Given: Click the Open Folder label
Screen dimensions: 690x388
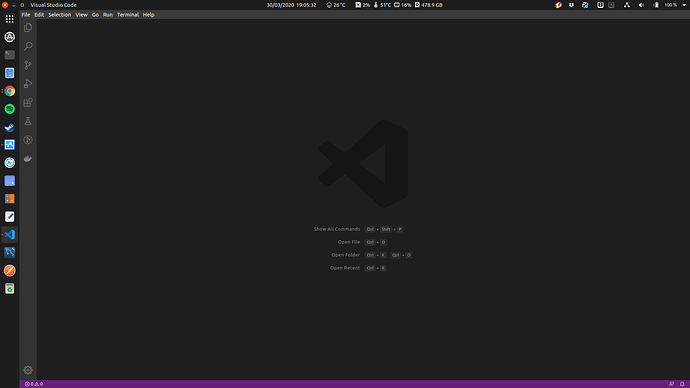Looking at the screenshot, I should tap(345, 255).
